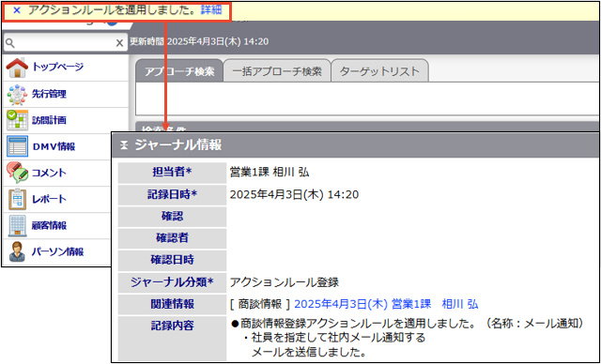Switch to ターゲットリスト tab
This screenshot has height=364, width=601.
click(x=379, y=71)
